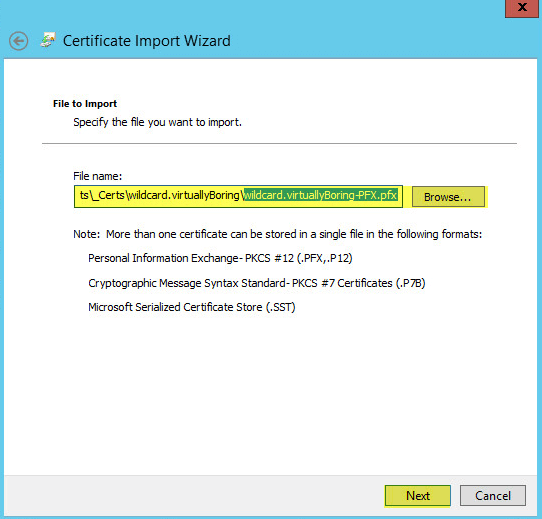Click the 'Personal Information Exchange- PKCS #12' line

pyautogui.click(x=220, y=258)
